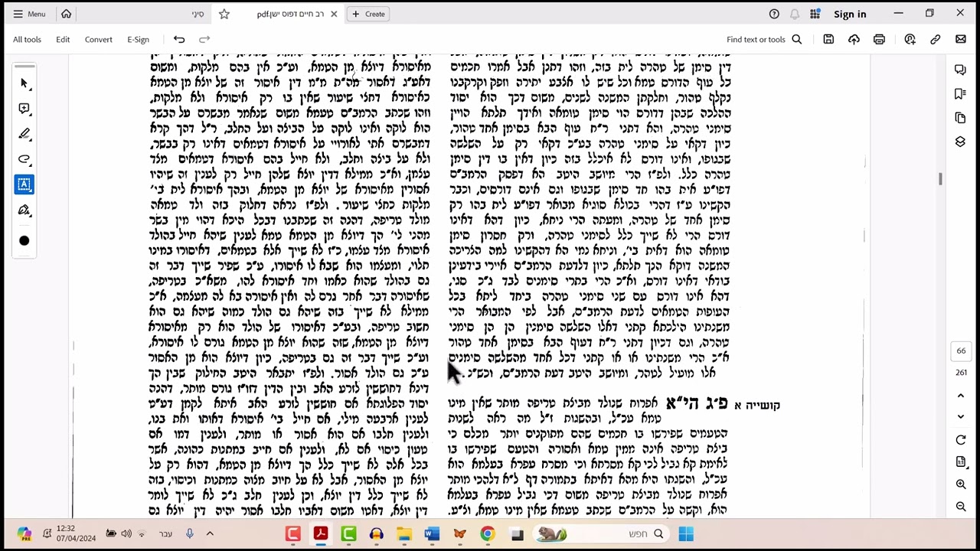Open the E-Sign tab
The height and width of the screenshot is (551, 980).
pos(138,39)
